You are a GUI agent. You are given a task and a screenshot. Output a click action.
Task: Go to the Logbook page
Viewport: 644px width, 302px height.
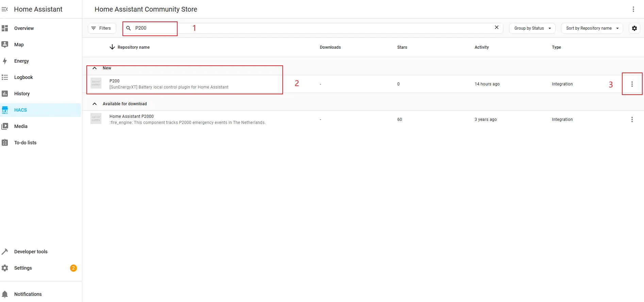point(23,77)
